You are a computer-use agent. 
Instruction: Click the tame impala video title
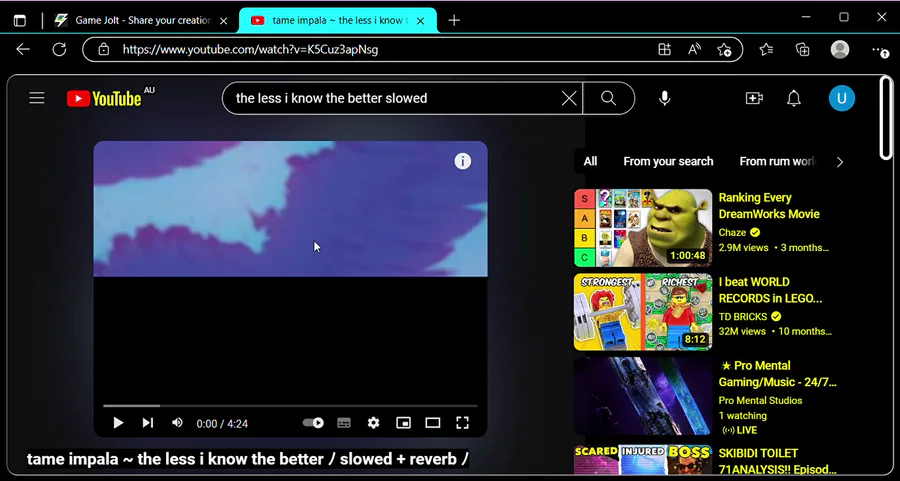247,459
